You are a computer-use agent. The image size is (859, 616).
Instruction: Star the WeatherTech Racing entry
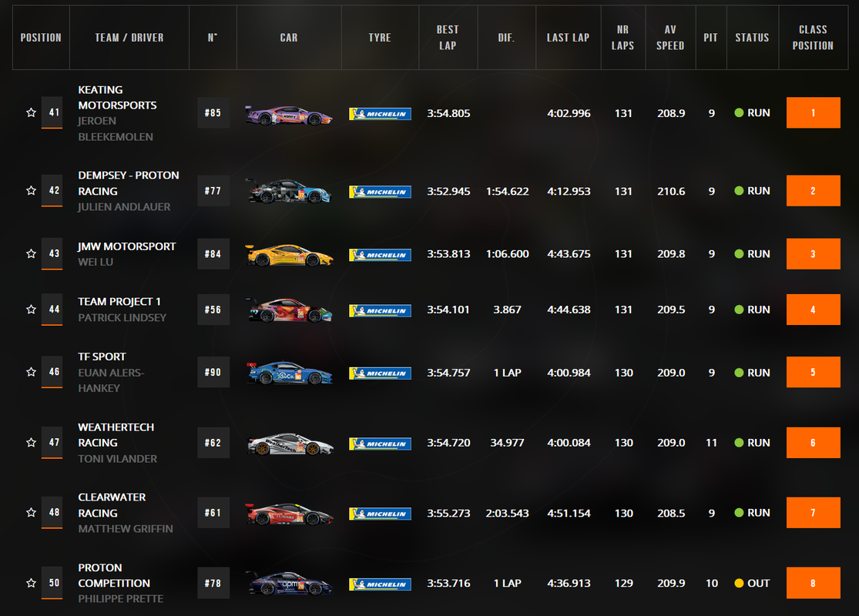[x=32, y=443]
